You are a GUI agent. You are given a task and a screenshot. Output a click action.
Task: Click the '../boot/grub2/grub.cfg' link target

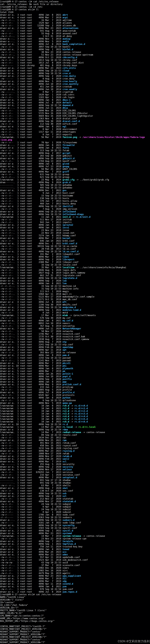[94, 180]
